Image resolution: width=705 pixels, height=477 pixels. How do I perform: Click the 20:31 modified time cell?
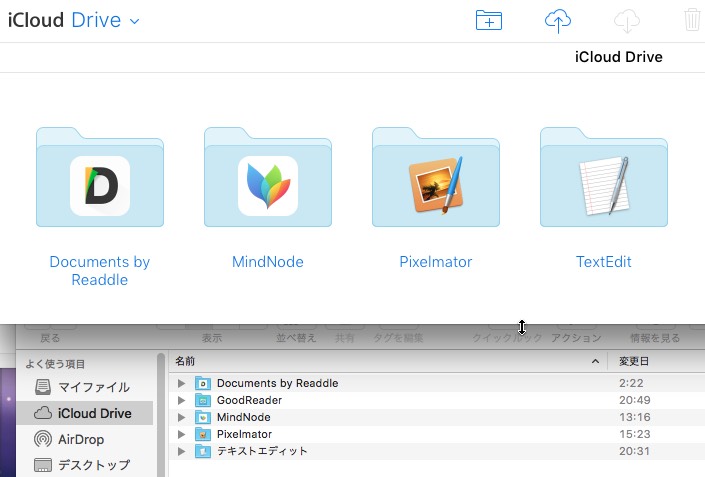(634, 451)
